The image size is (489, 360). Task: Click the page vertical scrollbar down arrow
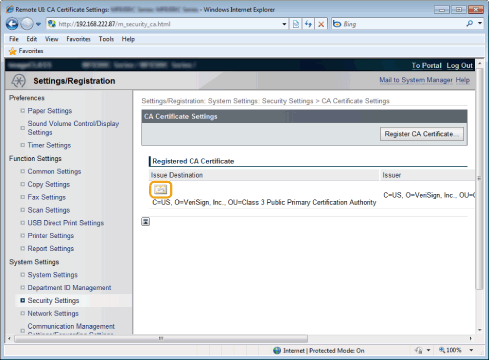click(x=480, y=330)
